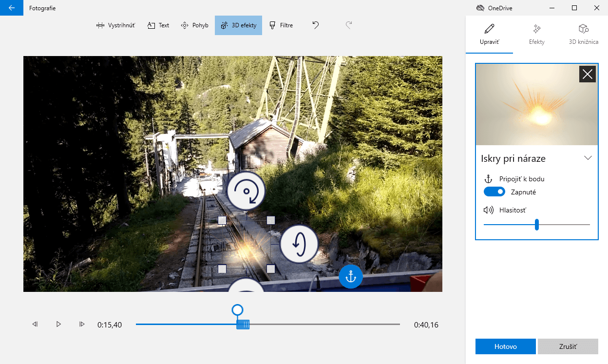Click the upper rotate handle on effect
The height and width of the screenshot is (364, 608).
click(x=246, y=191)
